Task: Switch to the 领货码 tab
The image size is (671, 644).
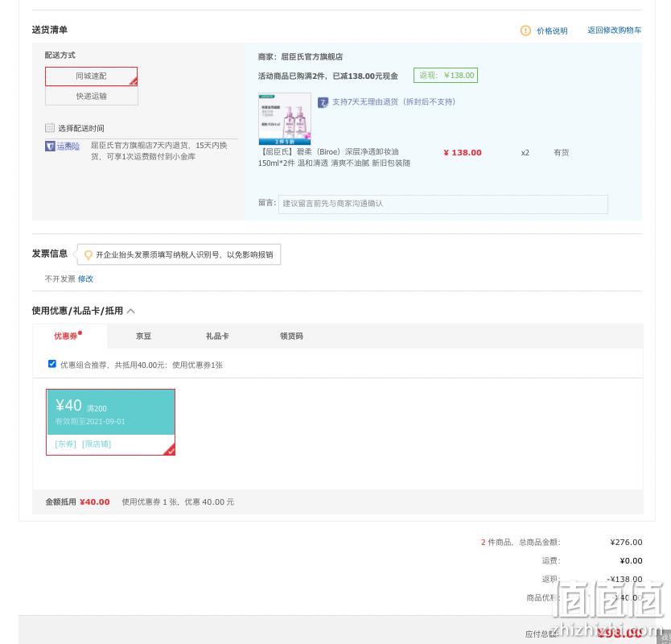Action: (x=291, y=336)
